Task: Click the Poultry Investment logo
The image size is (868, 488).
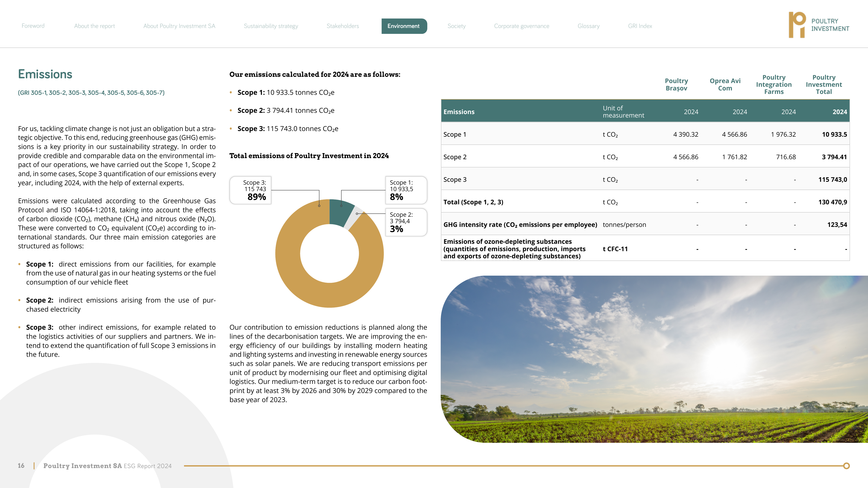Action: (819, 25)
